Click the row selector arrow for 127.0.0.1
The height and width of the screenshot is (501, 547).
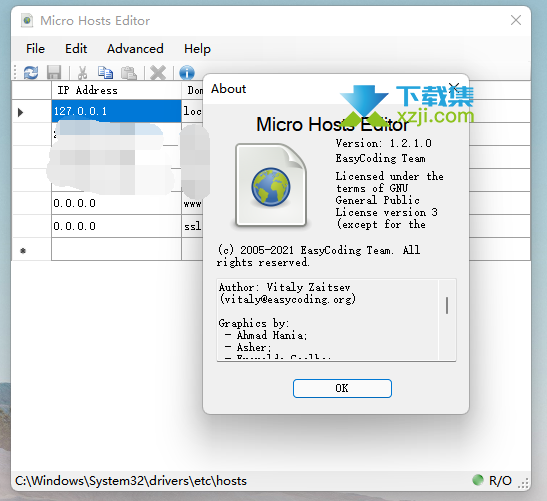pyautogui.click(x=21, y=112)
